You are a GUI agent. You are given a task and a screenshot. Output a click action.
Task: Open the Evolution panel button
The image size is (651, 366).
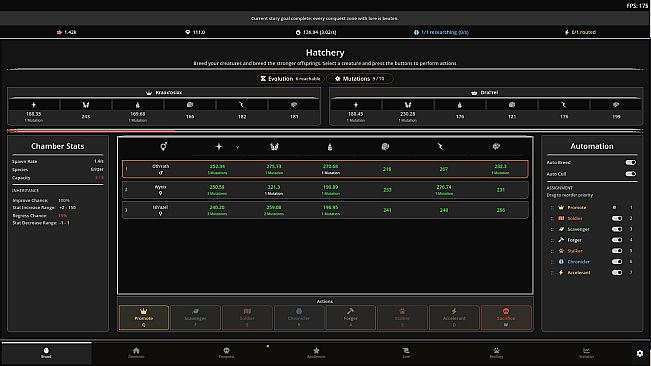click(291, 78)
